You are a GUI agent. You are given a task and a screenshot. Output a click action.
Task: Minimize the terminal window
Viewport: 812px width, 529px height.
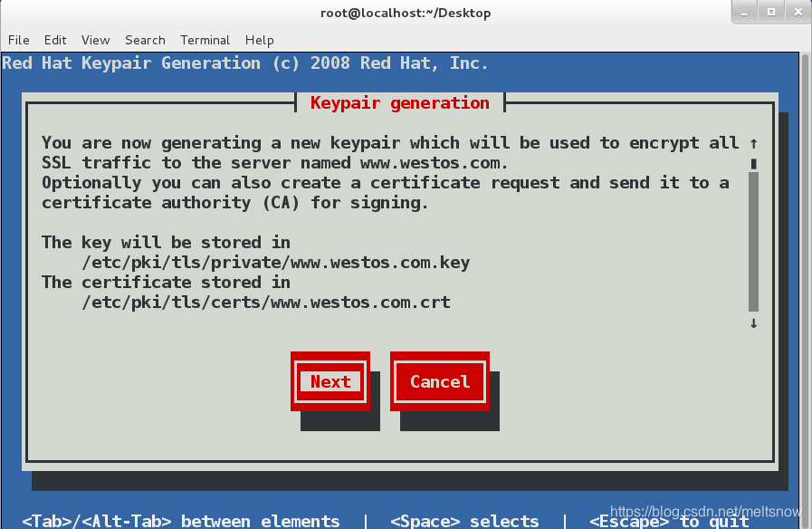(x=744, y=12)
